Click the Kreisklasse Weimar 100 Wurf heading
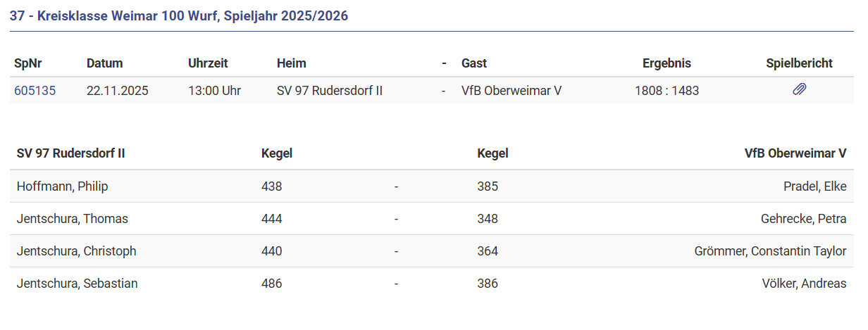868x330 pixels. click(179, 15)
